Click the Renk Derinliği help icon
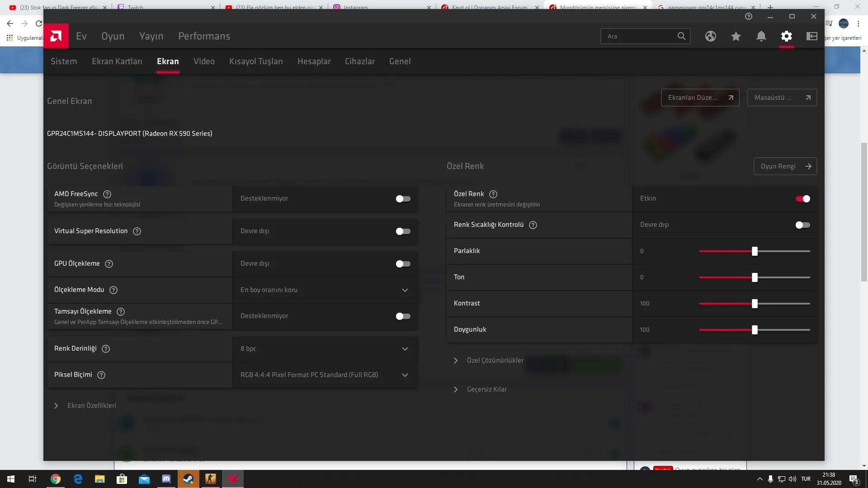The width and height of the screenshot is (868, 488). tap(106, 349)
